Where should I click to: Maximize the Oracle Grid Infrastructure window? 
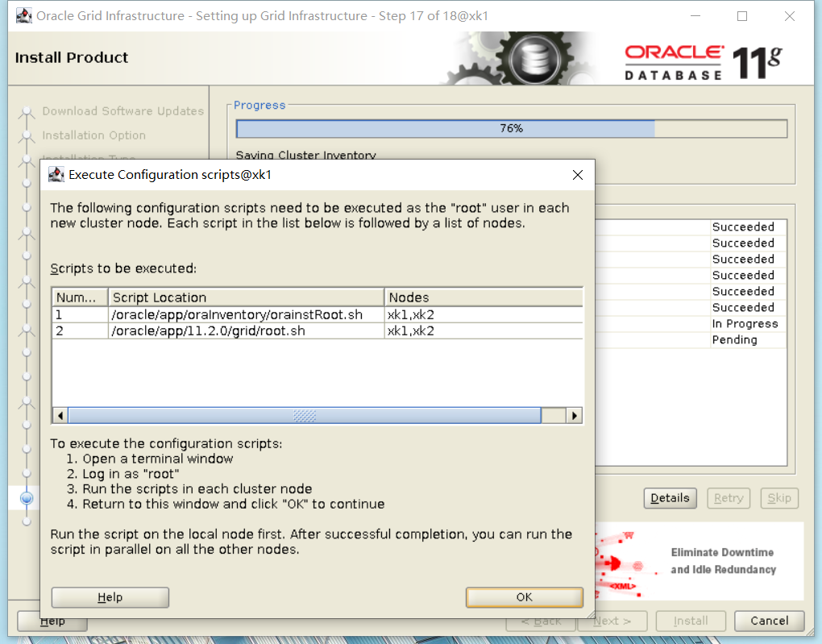click(742, 16)
